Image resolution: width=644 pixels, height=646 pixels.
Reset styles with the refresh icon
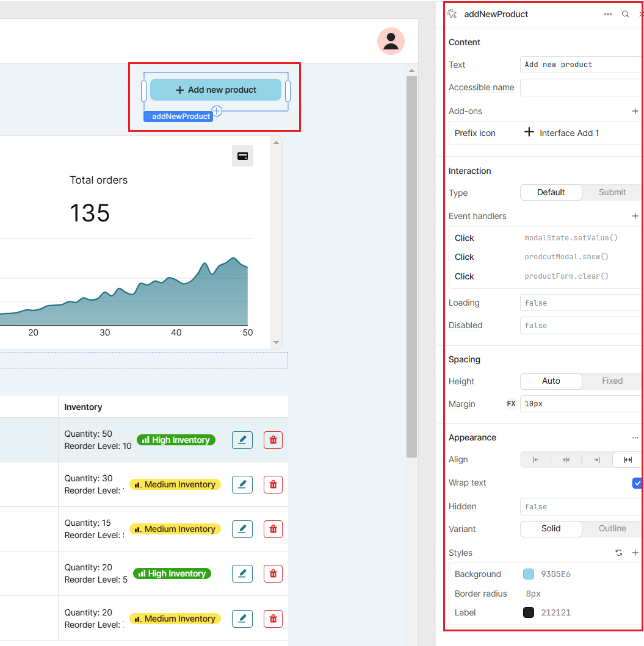[618, 553]
